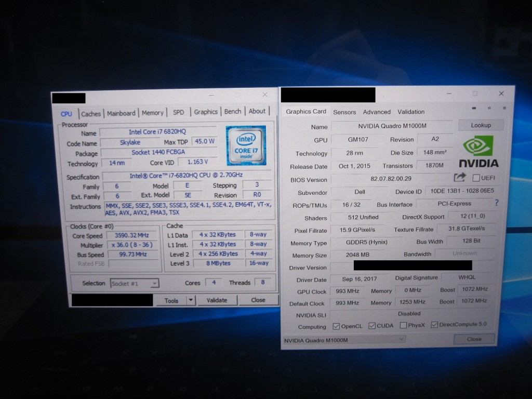Click the Intel Core i7 logo badge
This screenshot has width=532, height=399.
pyautogui.click(x=246, y=145)
